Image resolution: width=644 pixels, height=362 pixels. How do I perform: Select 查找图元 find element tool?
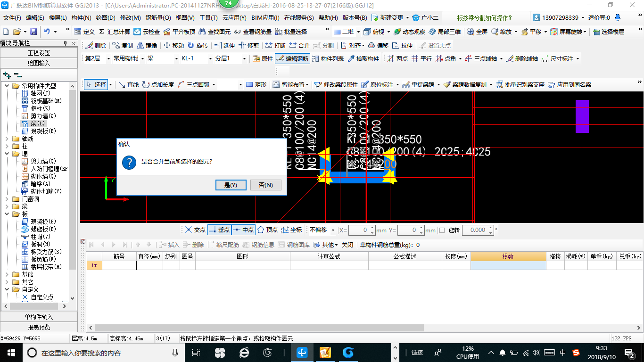[215, 32]
